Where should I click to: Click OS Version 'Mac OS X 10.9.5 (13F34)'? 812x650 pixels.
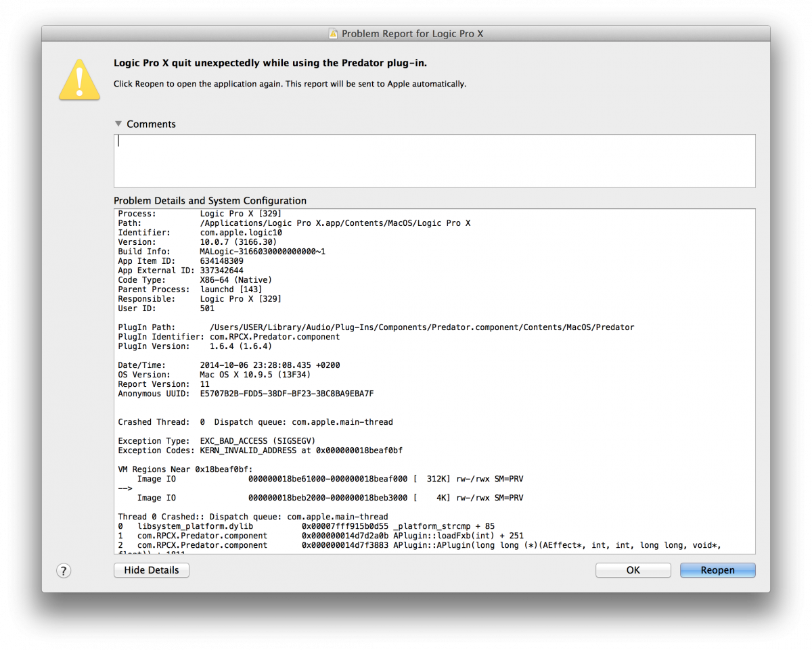[x=256, y=375]
